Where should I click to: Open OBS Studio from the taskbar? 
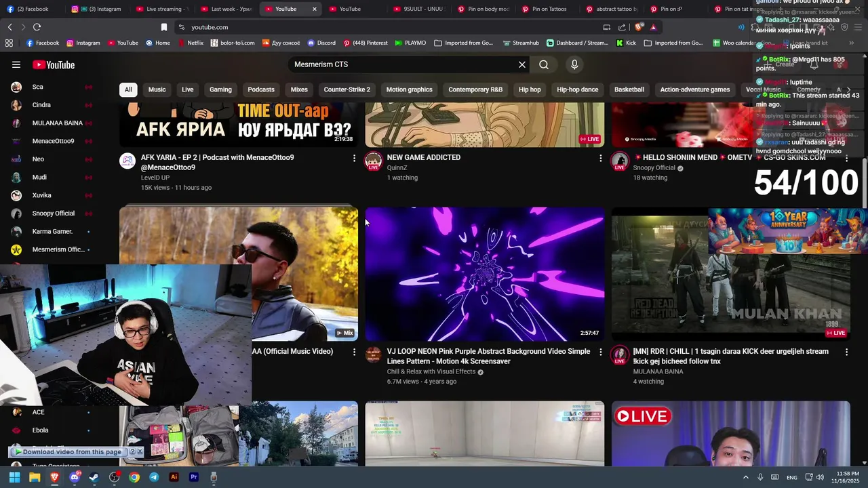coord(115,477)
